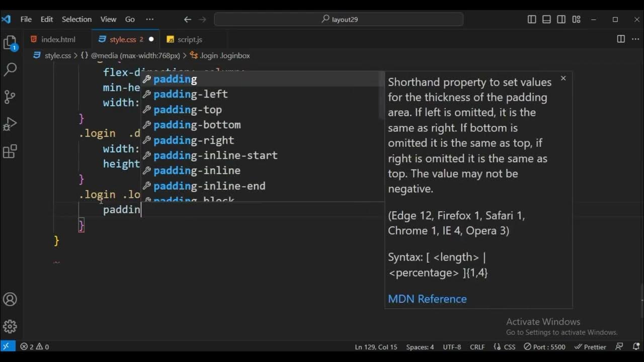Screen dimensions: 644x362
Task: Open the Explorer view in activity bar
Action: point(10,43)
